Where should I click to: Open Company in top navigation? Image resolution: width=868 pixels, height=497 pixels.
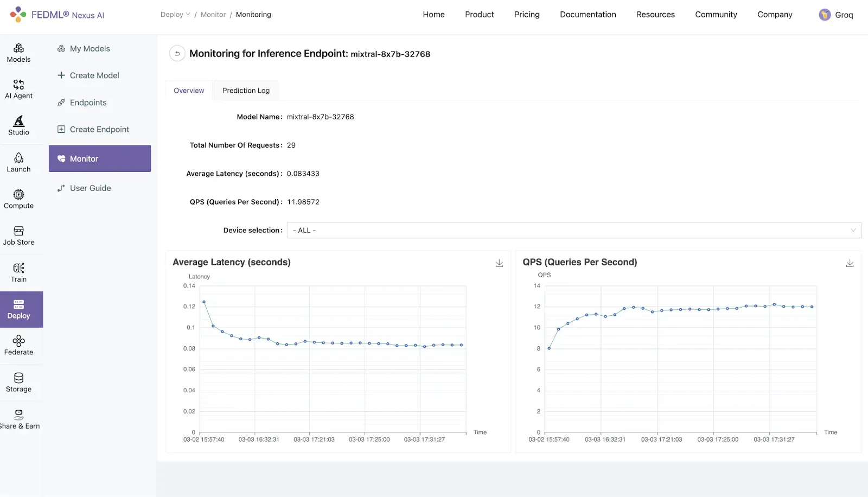pos(775,15)
